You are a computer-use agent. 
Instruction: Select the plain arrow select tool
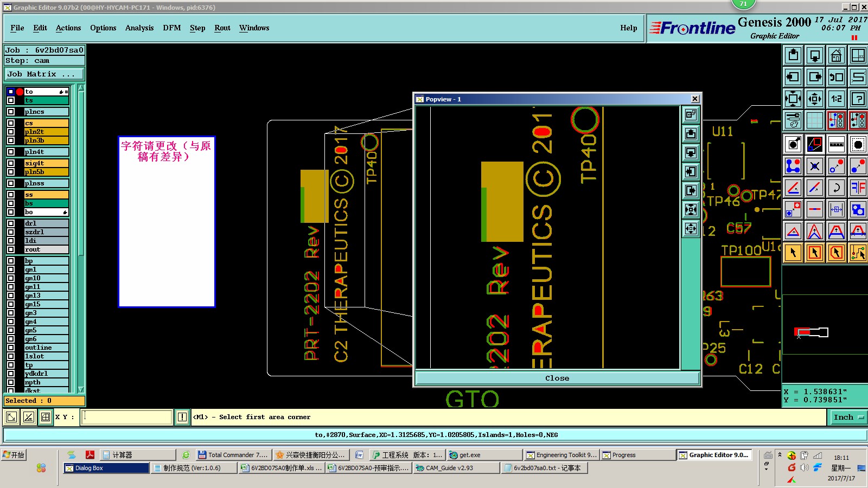click(793, 253)
